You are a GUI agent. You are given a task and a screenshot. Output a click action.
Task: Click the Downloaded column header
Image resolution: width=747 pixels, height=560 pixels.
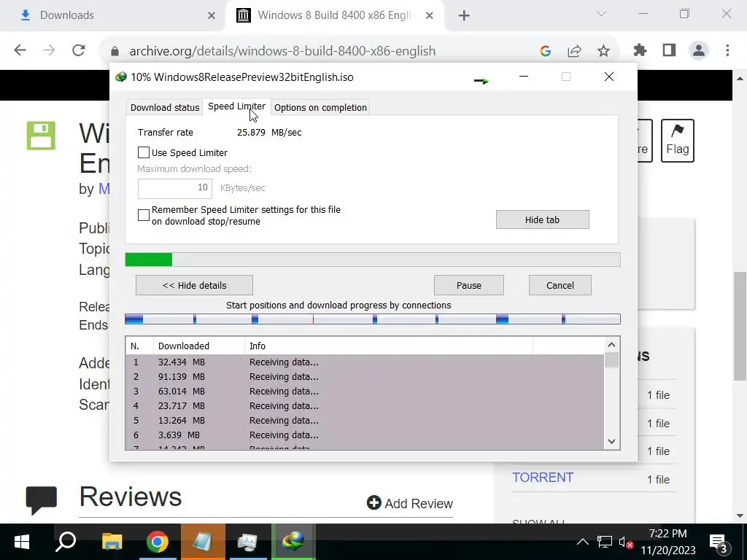(x=198, y=346)
